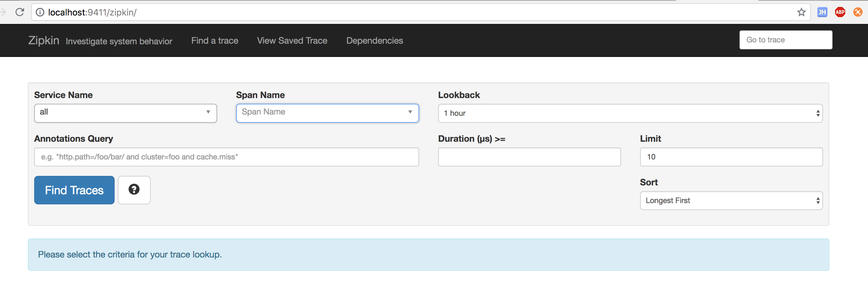Bookmark this page with the star icon
The image size is (868, 298).
coord(801,12)
